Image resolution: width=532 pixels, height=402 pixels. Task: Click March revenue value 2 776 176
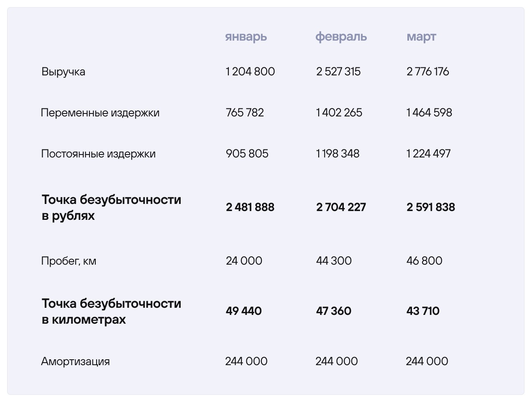coord(427,72)
